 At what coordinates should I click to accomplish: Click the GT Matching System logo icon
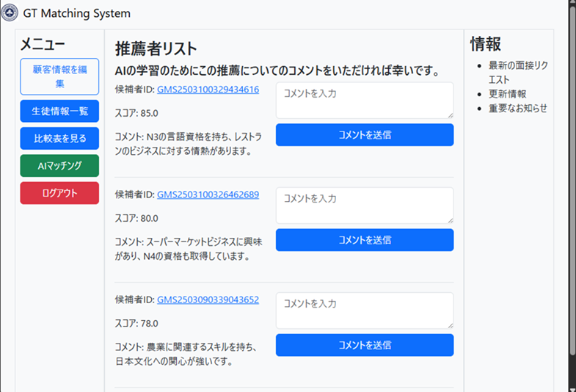point(10,13)
